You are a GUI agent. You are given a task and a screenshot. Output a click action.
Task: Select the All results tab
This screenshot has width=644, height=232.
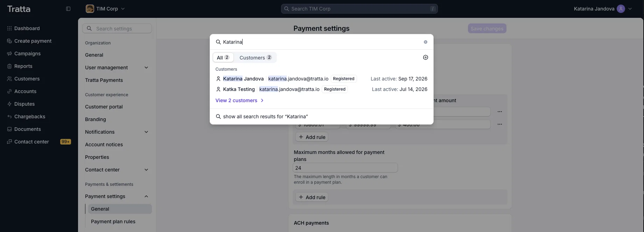[223, 58]
